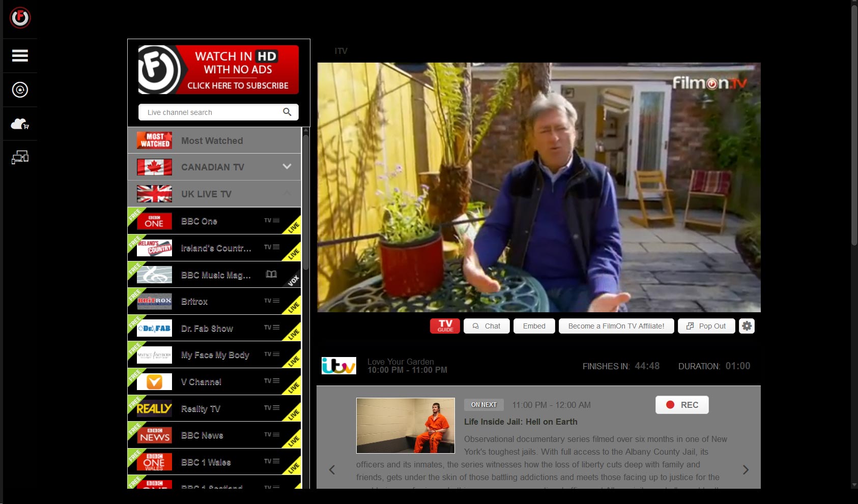Select the Most Watched category
The image size is (858, 504).
(214, 140)
